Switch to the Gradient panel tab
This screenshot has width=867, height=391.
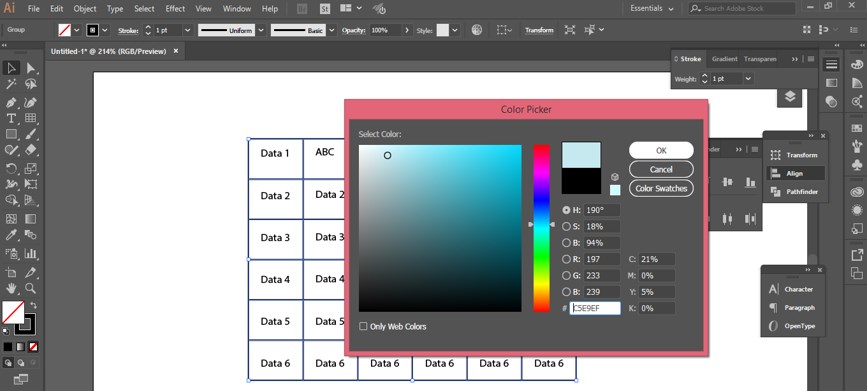[724, 59]
